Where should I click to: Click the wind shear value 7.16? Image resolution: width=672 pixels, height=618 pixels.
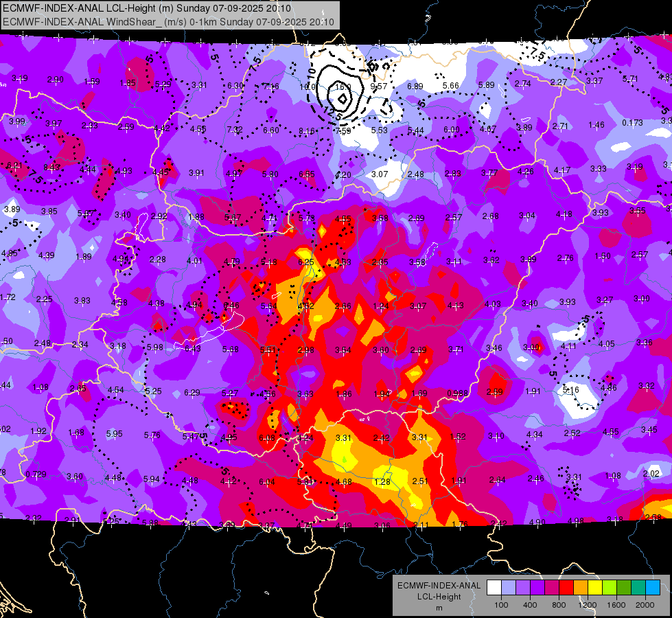[271, 87]
